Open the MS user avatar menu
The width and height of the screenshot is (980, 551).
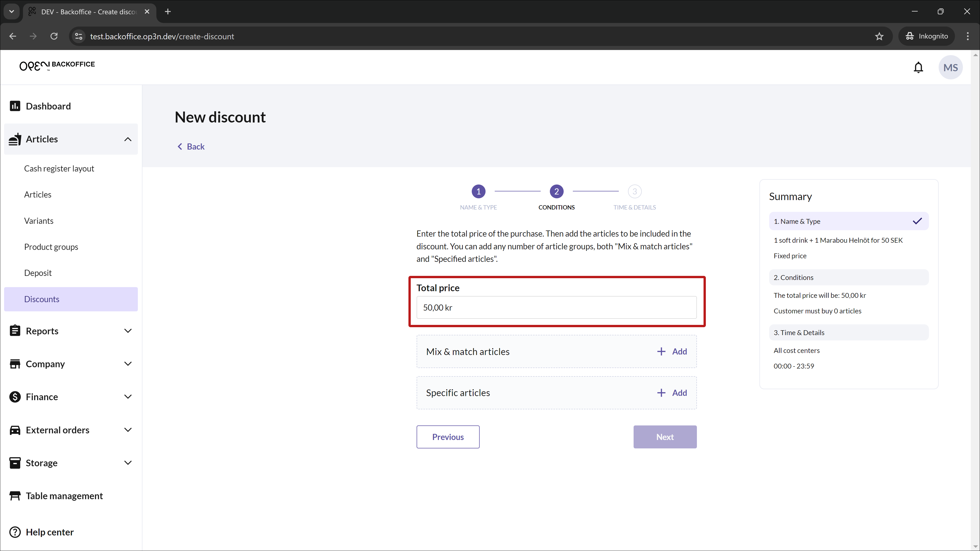pyautogui.click(x=950, y=67)
